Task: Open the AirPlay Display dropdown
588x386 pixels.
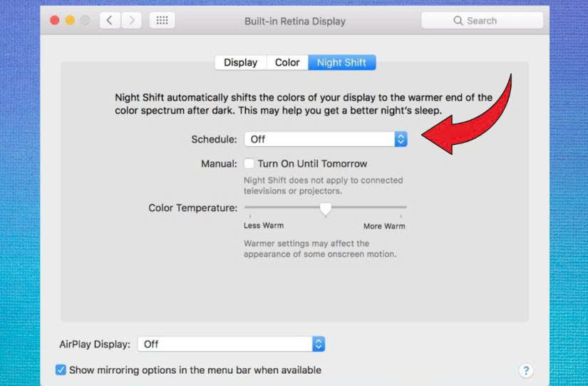Action: (231, 344)
